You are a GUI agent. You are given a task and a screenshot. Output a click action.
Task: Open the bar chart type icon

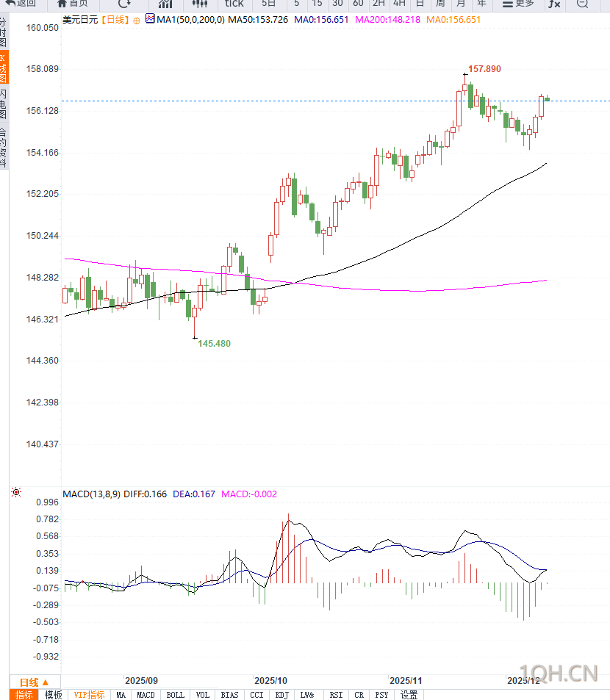165,4
